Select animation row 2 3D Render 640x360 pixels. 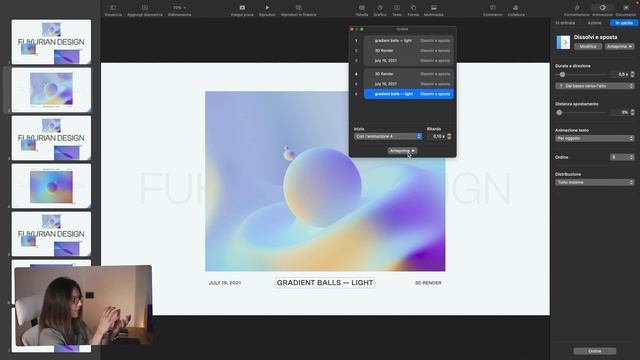[x=409, y=51]
